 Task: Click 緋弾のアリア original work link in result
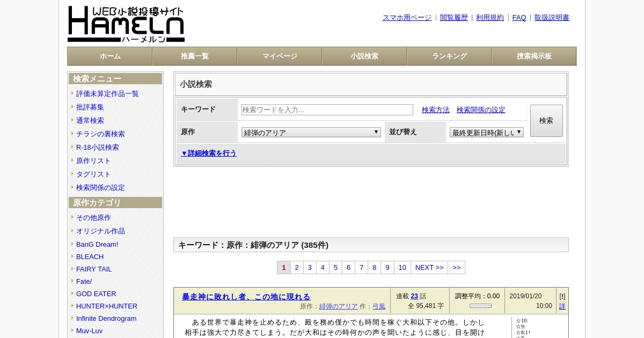[339, 306]
